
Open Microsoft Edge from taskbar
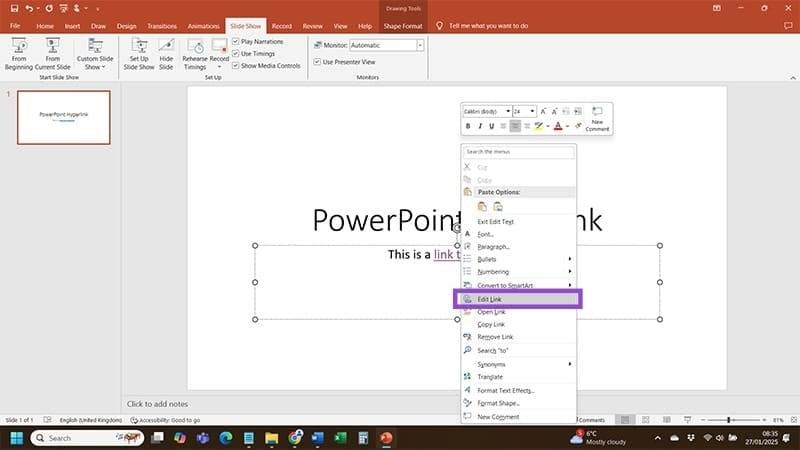[x=226, y=438]
